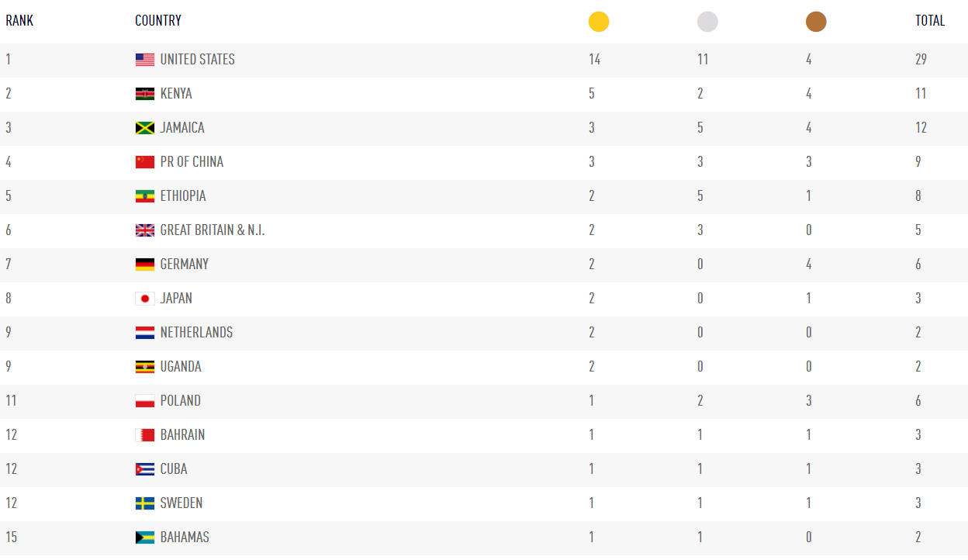Open the Germany country link
Image resolution: width=968 pixels, height=560 pixels.
[185, 264]
